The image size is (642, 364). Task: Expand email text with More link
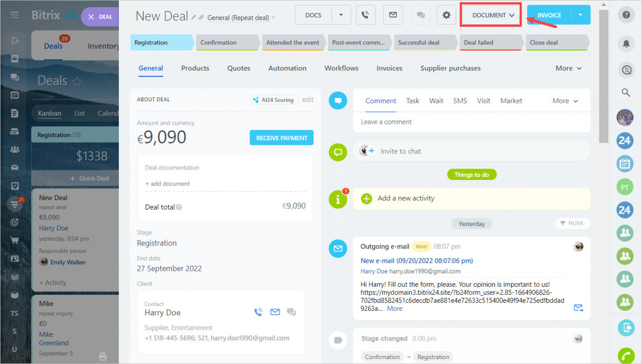click(395, 308)
